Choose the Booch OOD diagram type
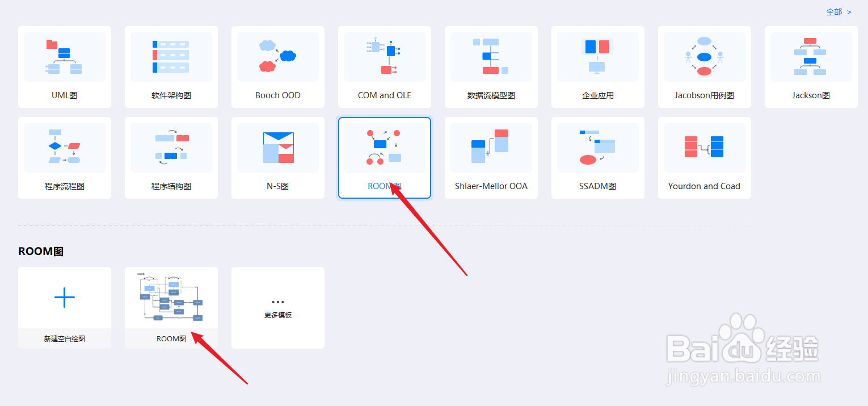The height and width of the screenshot is (406, 868). 277,67
